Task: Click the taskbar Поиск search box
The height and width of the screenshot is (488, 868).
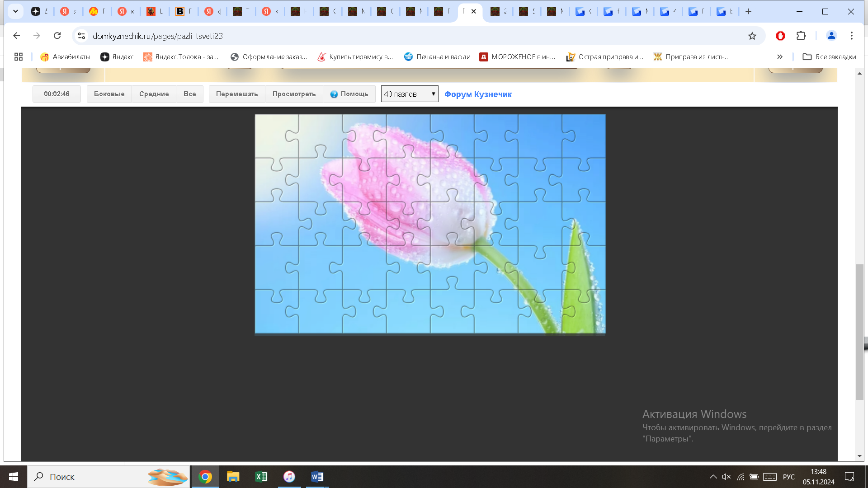Action: point(108,477)
